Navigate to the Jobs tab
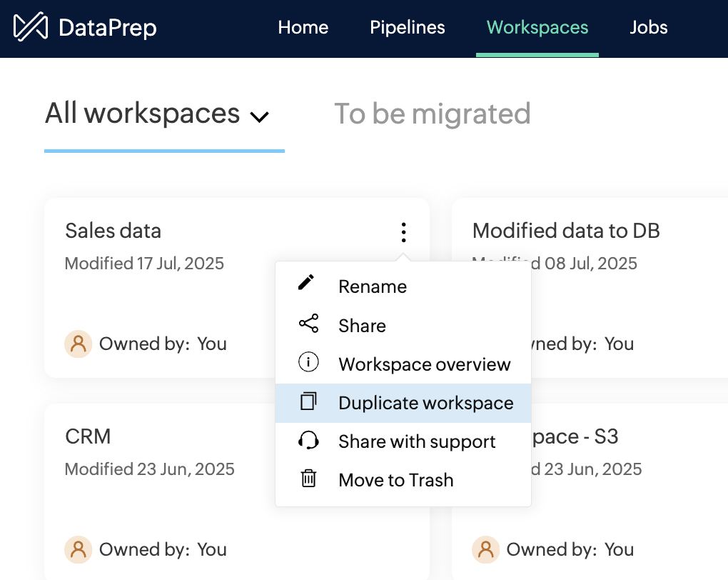This screenshot has height=580, width=728. [x=648, y=28]
